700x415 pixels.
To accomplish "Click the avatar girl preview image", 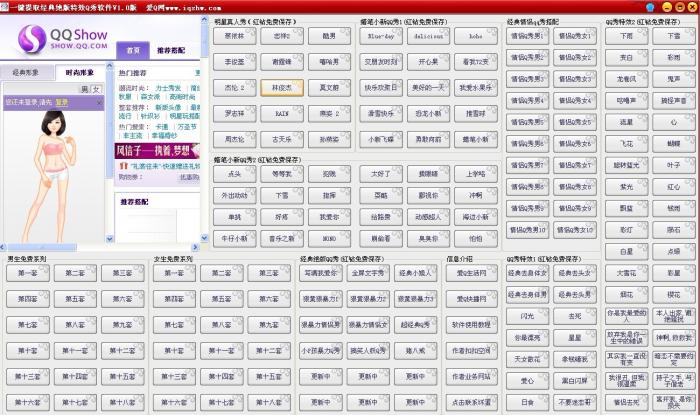I will point(55,176).
